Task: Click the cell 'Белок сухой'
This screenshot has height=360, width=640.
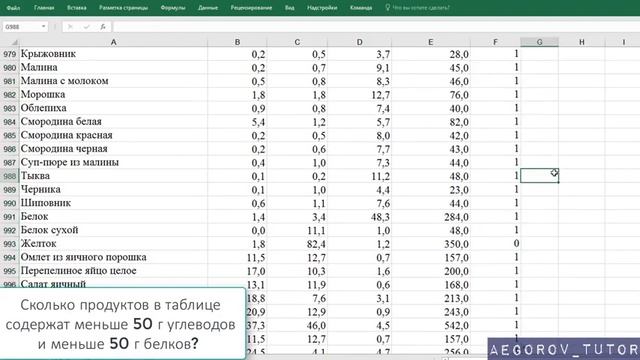Action: pos(113,230)
